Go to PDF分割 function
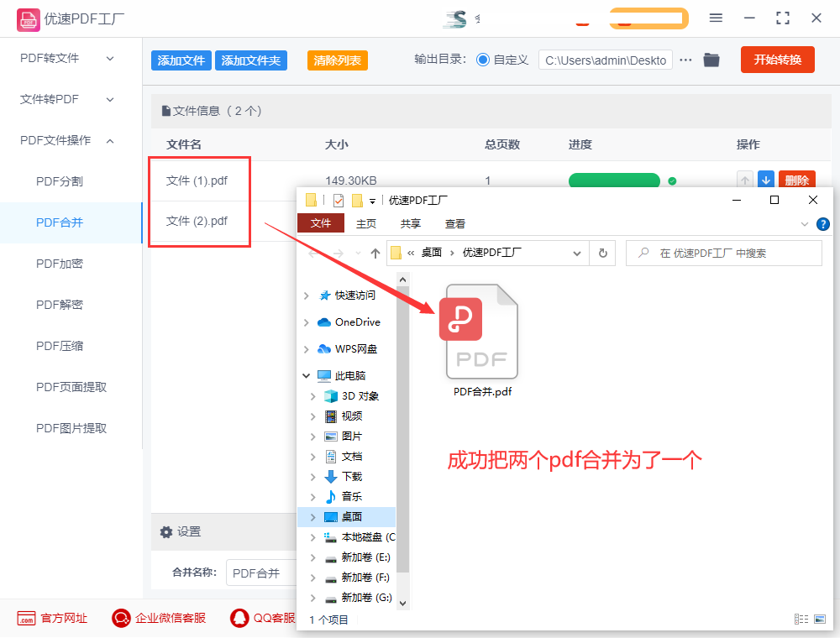Screen dimensions: 840x638 pyautogui.click(x=60, y=181)
